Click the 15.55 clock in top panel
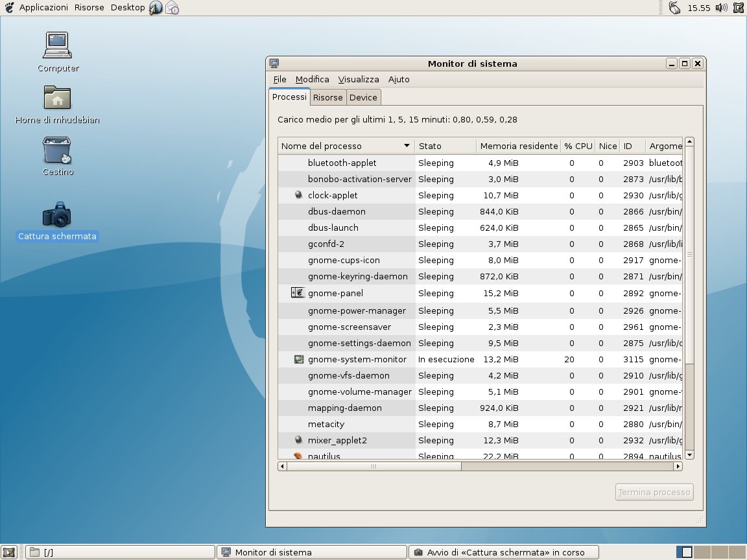747x560 pixels. click(x=699, y=8)
